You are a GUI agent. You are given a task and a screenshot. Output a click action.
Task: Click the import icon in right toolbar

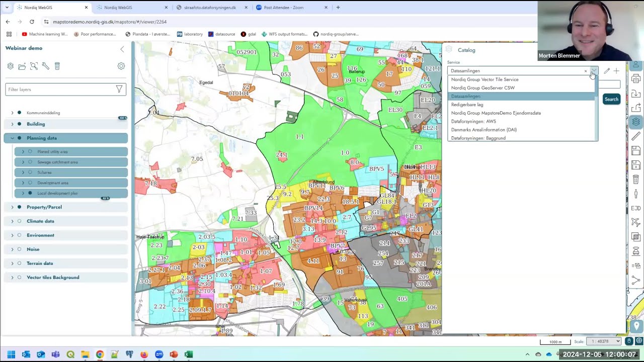[x=636, y=94]
